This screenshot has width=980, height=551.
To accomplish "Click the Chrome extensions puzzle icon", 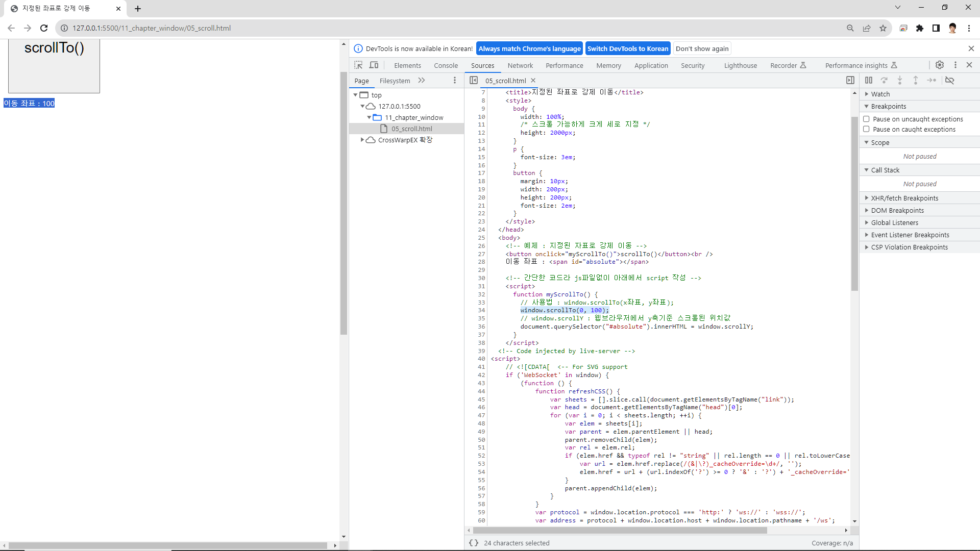I will pyautogui.click(x=920, y=28).
